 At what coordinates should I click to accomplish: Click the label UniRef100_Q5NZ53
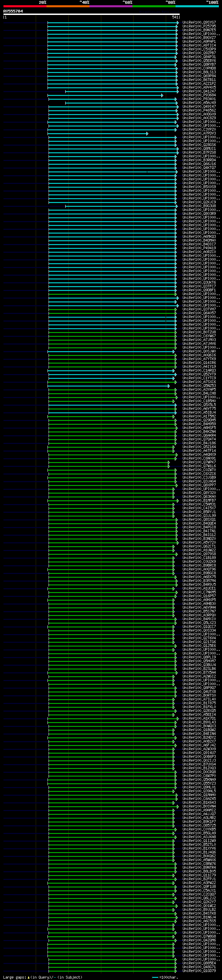199,386
